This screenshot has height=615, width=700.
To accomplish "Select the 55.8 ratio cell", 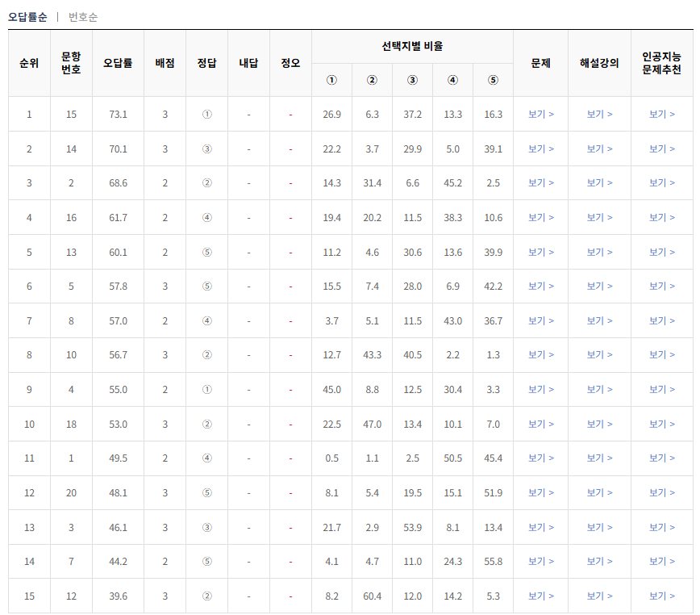I will pyautogui.click(x=493, y=562).
